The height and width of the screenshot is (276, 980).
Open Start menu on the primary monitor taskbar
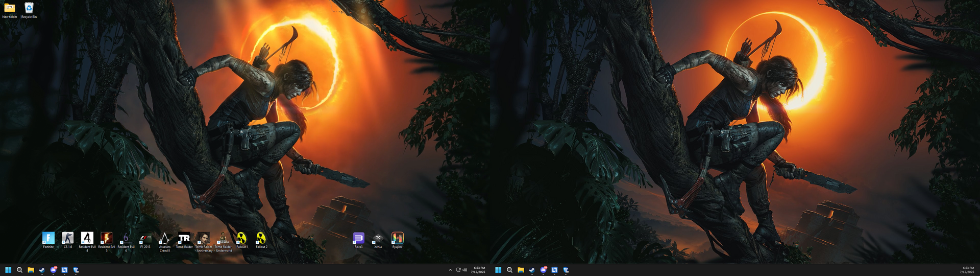tap(8, 270)
